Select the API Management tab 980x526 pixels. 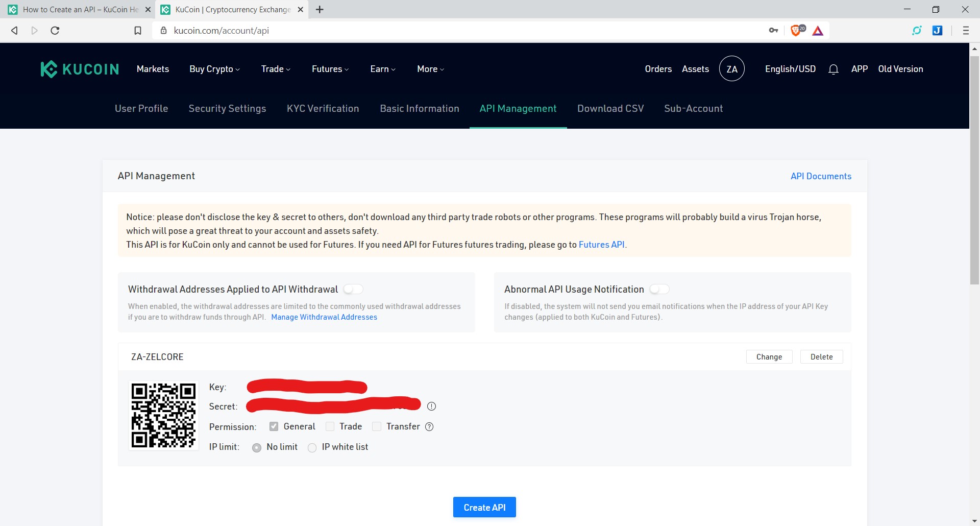(x=518, y=108)
